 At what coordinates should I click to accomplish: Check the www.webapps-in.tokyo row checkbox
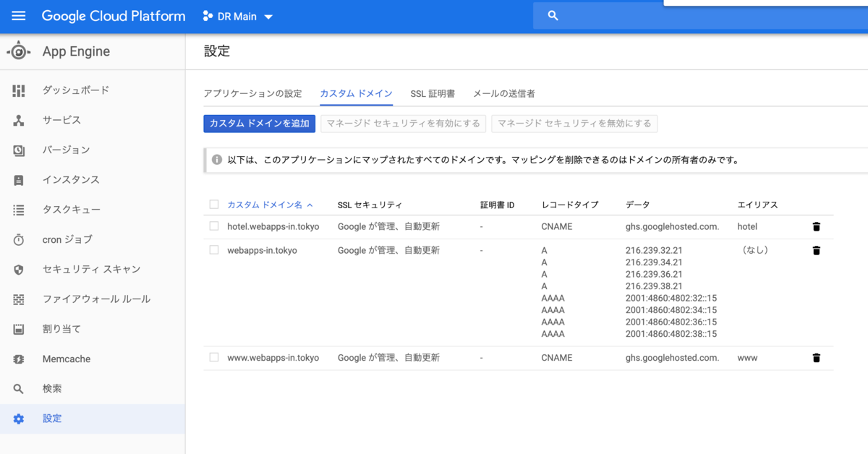(213, 357)
